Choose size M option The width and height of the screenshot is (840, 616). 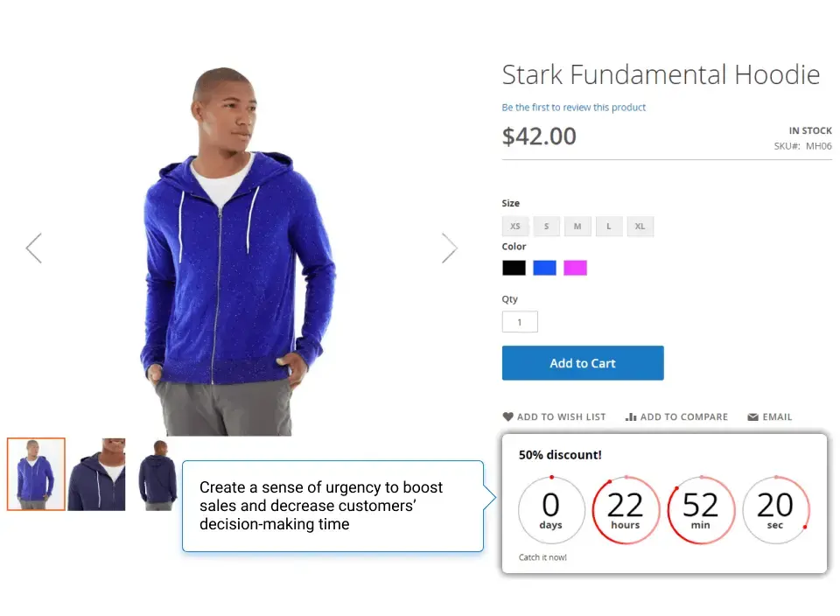pos(577,227)
